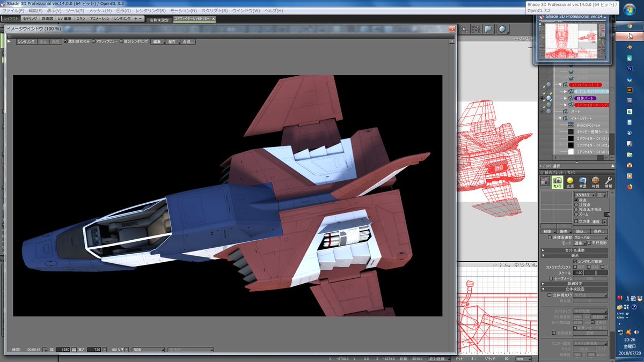Open the メタカメラ dropdown

584,194
